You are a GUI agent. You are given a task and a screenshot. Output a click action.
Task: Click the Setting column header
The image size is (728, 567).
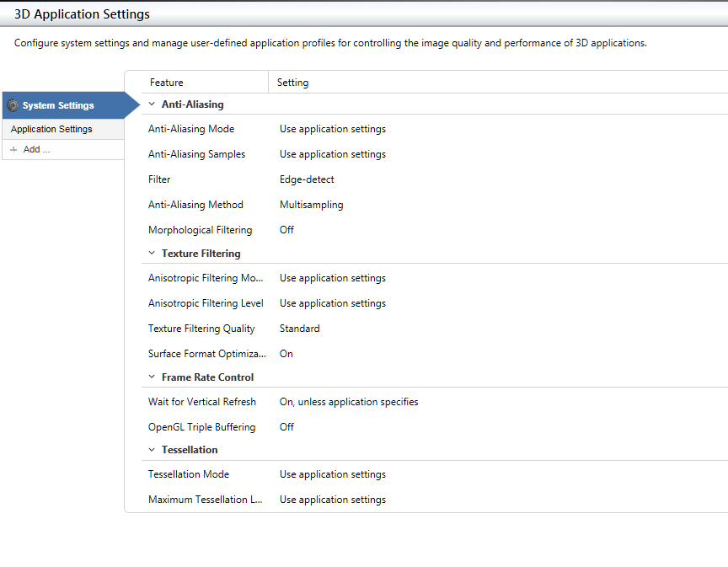point(293,83)
